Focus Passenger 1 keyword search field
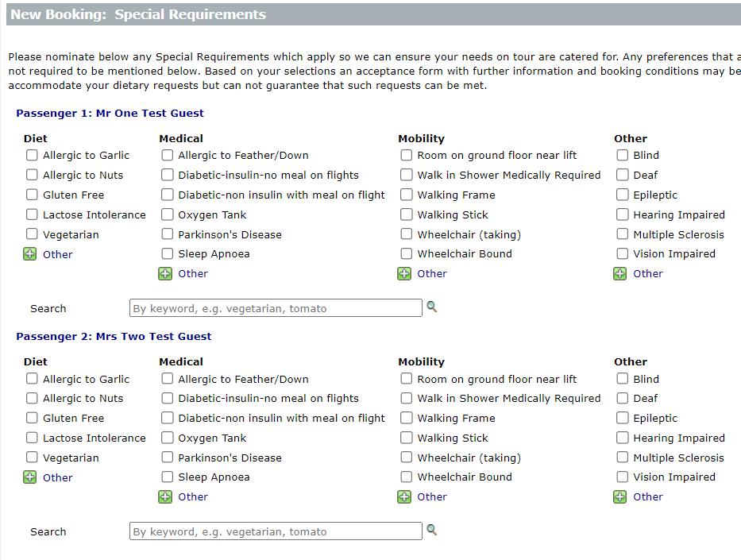Viewport: 741px width, 560px height. click(x=276, y=308)
